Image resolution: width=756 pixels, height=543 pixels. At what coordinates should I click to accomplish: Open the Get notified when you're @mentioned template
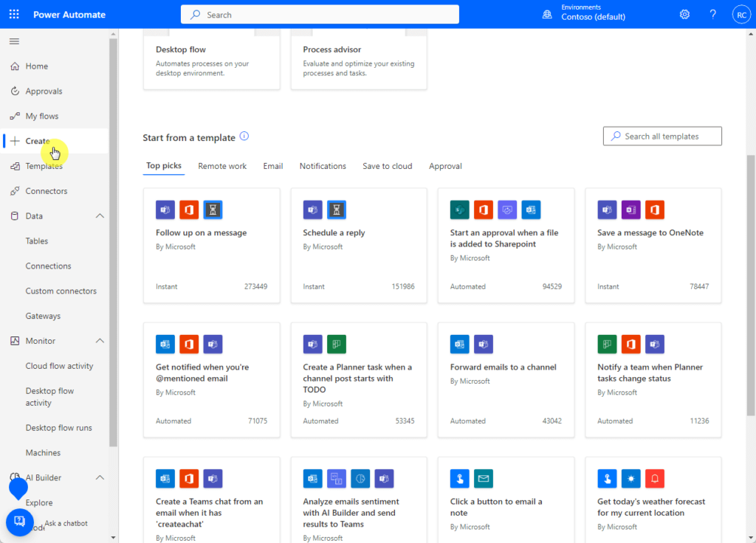[x=212, y=380]
